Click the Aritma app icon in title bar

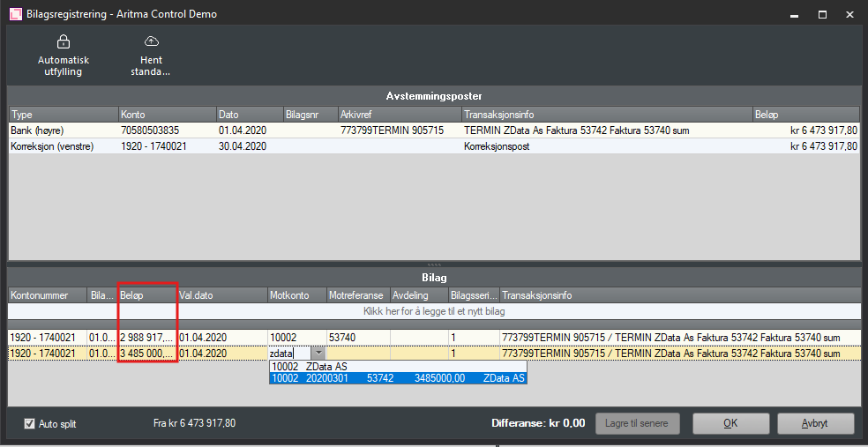(x=15, y=14)
